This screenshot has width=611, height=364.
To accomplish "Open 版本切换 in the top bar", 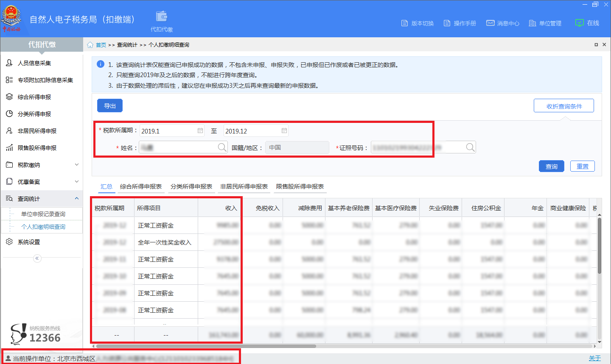I will 418,23.
